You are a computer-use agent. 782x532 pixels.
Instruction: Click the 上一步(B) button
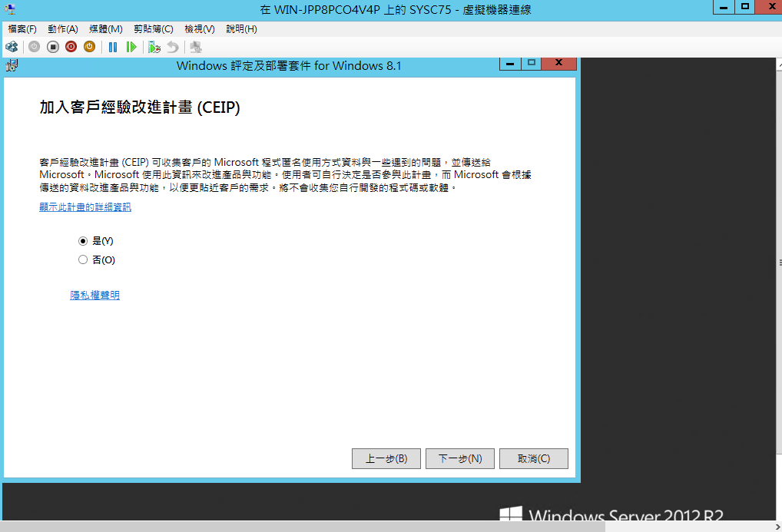pos(386,459)
